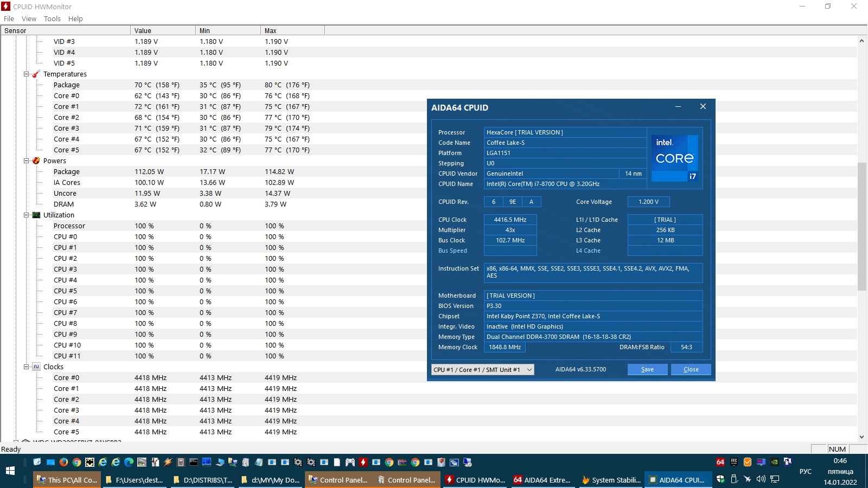Close the AIDA64 CPUID dialog with X
868x488 pixels.
(703, 107)
